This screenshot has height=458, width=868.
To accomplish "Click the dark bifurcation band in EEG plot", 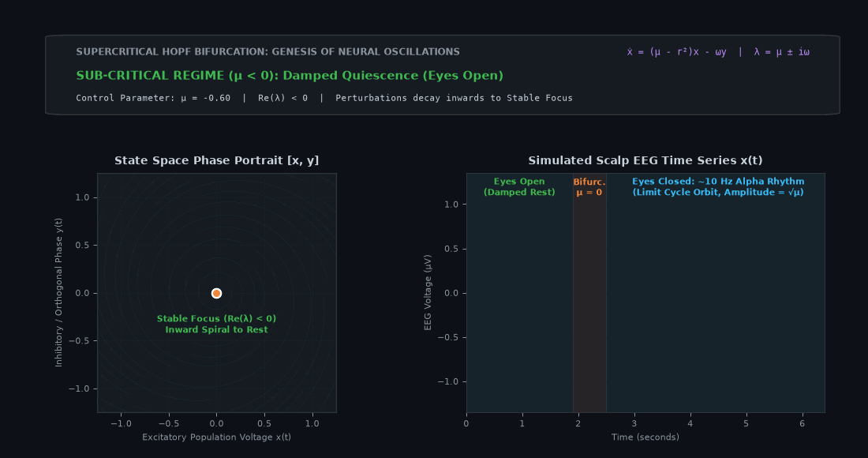I will point(589,293).
